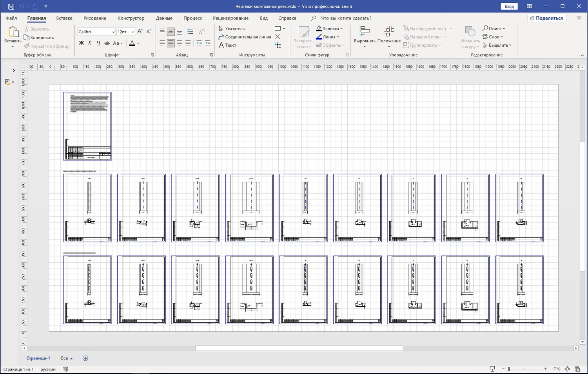Click the increase font size icon
The height and width of the screenshot is (374, 588).
140,32
